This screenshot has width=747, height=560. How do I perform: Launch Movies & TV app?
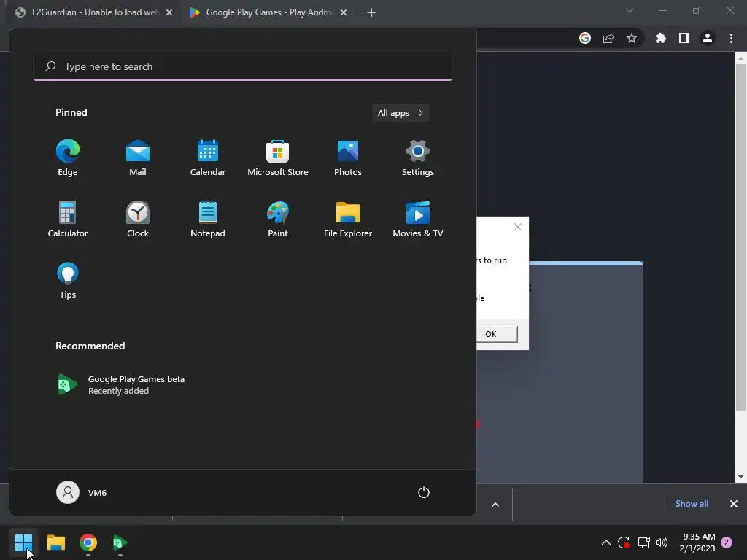pyautogui.click(x=418, y=219)
